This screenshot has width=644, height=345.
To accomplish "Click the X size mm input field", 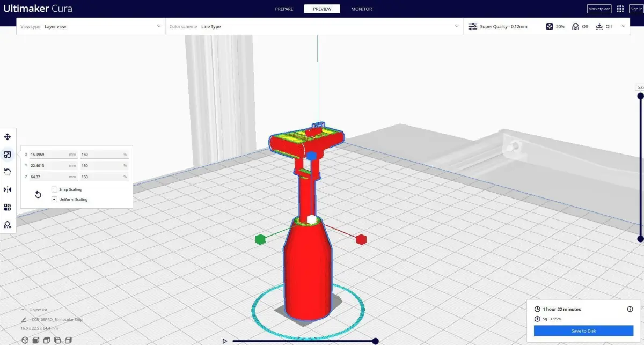I will pyautogui.click(x=53, y=155).
